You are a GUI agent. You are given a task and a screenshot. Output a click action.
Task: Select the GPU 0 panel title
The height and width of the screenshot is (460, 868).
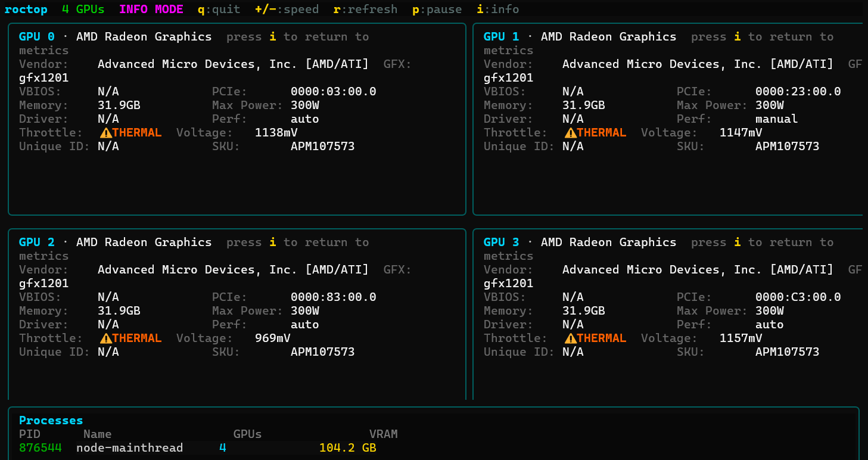pos(37,37)
